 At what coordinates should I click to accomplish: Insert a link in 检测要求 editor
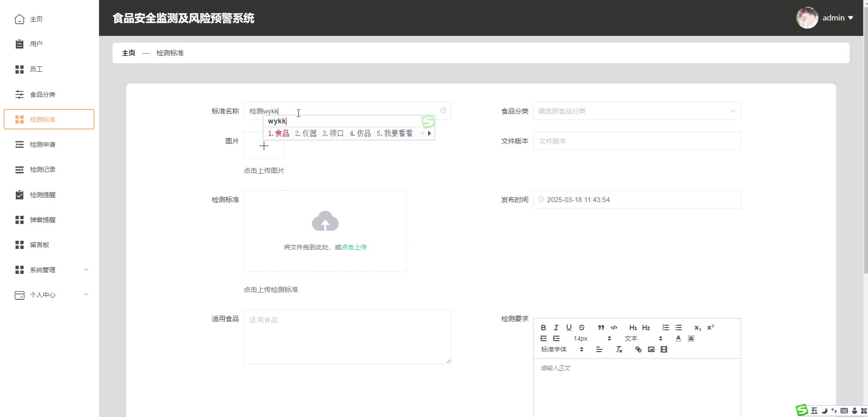[638, 349]
